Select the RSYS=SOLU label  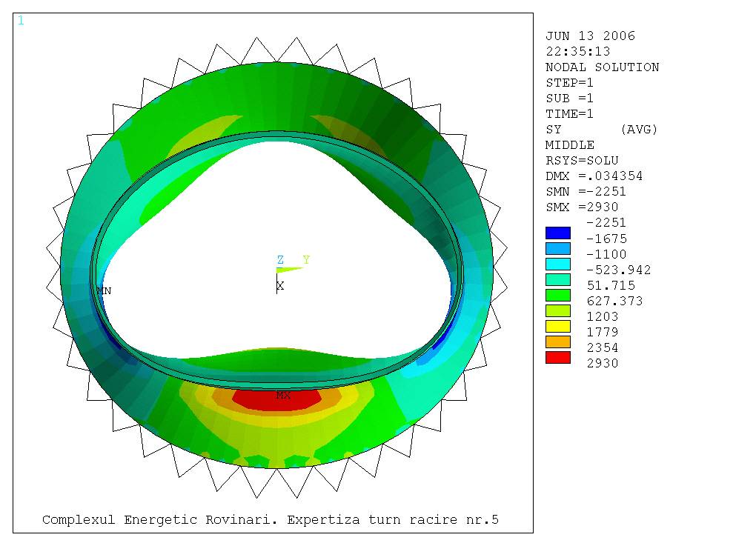(582, 161)
